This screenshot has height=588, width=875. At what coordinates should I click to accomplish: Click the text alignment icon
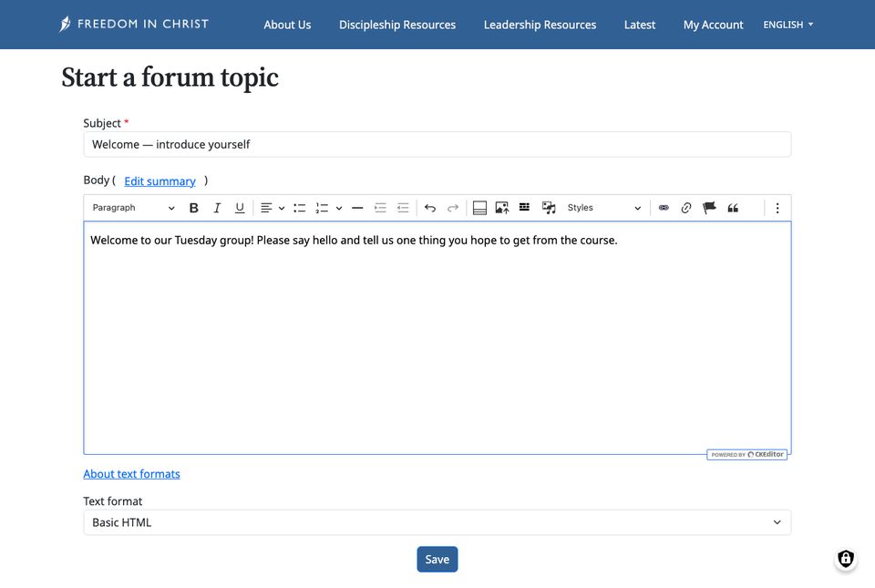pos(266,208)
